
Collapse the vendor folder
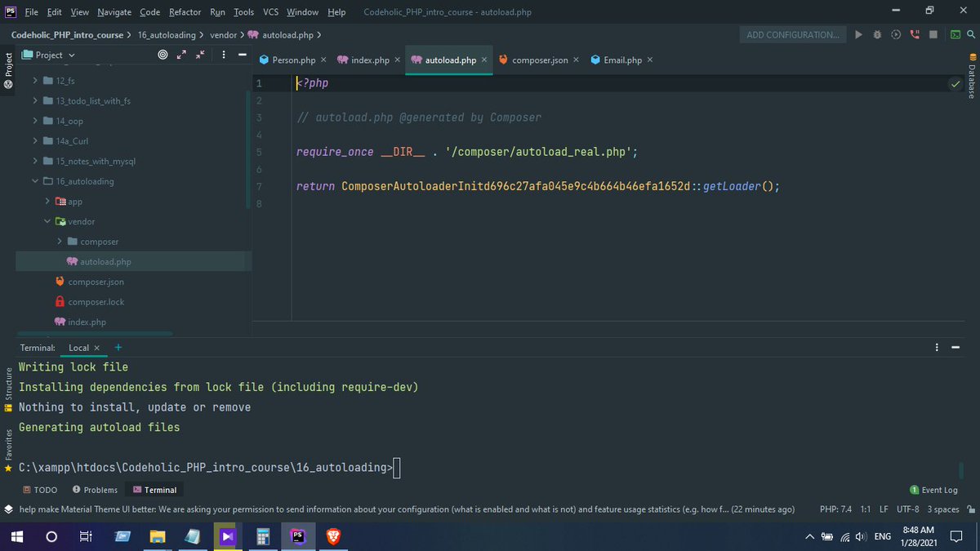(x=47, y=221)
